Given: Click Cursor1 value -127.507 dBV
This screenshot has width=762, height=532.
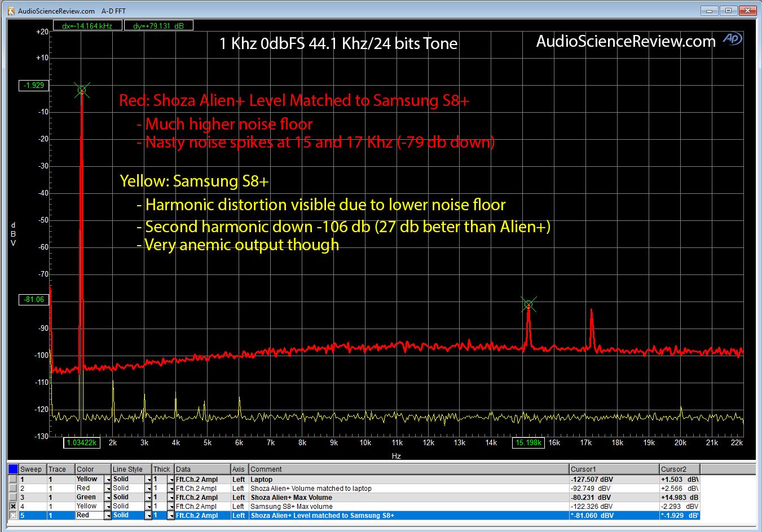Looking at the screenshot, I should 592,480.
